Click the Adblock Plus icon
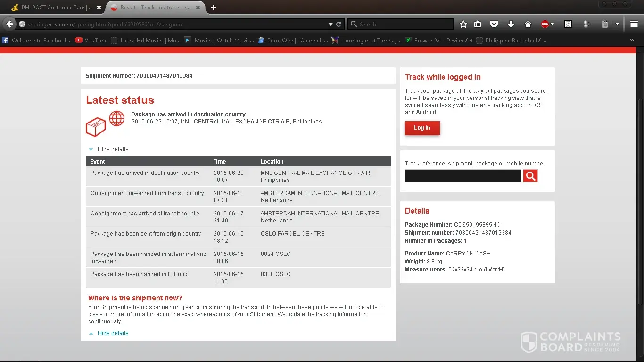Screen dimensions: 644x362 click(545, 24)
